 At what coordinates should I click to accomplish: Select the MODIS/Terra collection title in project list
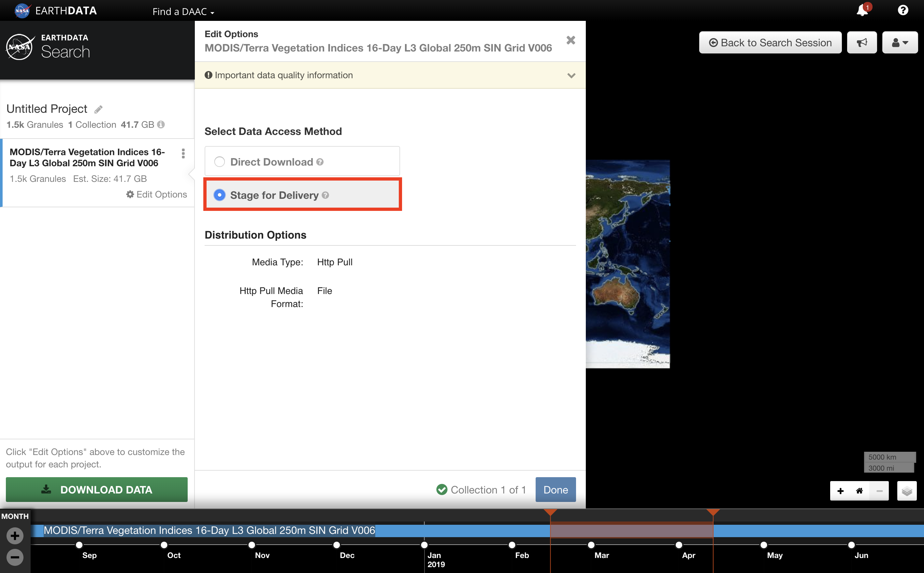coord(88,157)
